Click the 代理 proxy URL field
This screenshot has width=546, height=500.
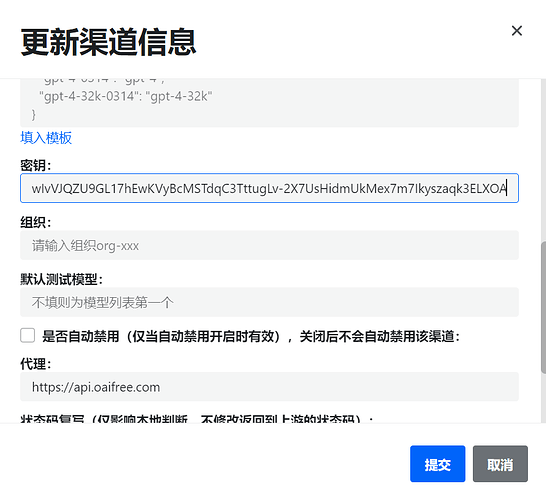269,387
